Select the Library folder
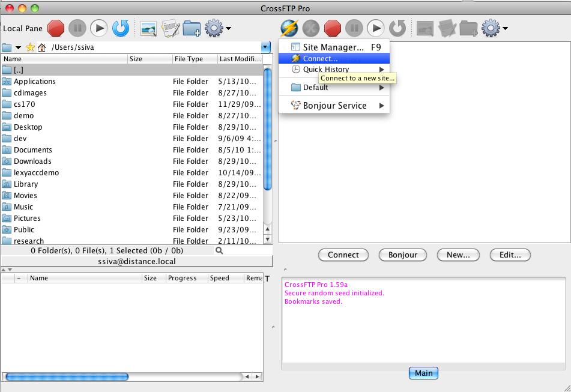 pyautogui.click(x=132, y=184)
